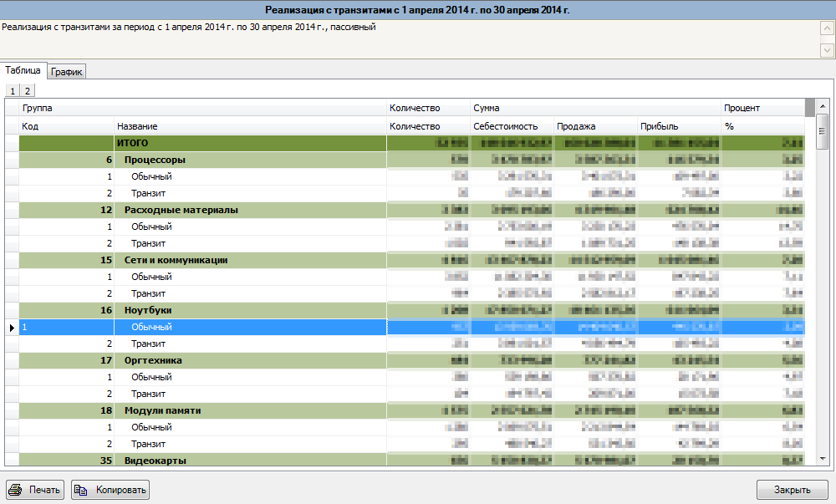Switch to the График tab
Screen dimensions: 836x504
point(67,71)
